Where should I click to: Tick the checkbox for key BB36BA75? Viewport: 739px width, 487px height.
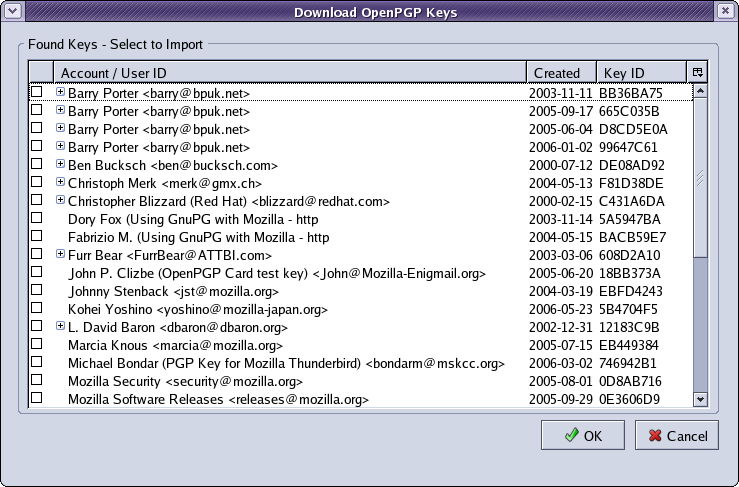[x=36, y=92]
